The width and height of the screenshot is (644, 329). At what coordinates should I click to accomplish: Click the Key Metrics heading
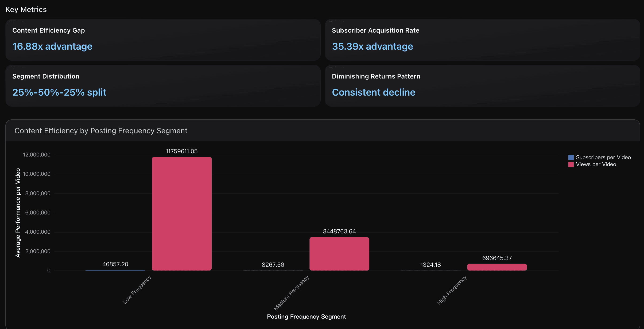point(26,9)
